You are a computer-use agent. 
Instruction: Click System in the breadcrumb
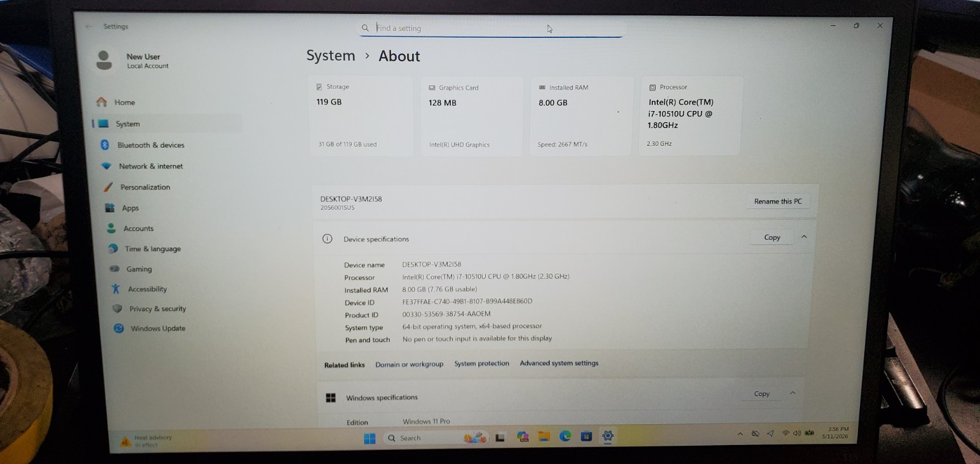pos(331,56)
